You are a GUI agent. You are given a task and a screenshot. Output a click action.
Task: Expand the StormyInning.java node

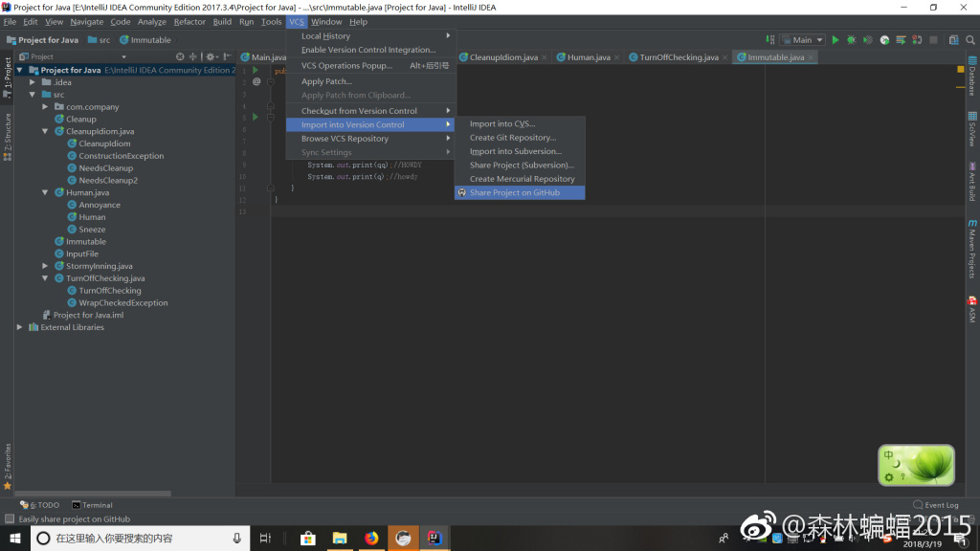45,266
